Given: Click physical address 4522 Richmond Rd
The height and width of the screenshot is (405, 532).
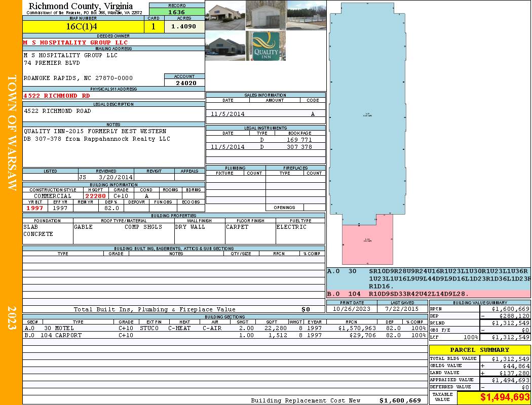Looking at the screenshot, I should click(x=57, y=96).
